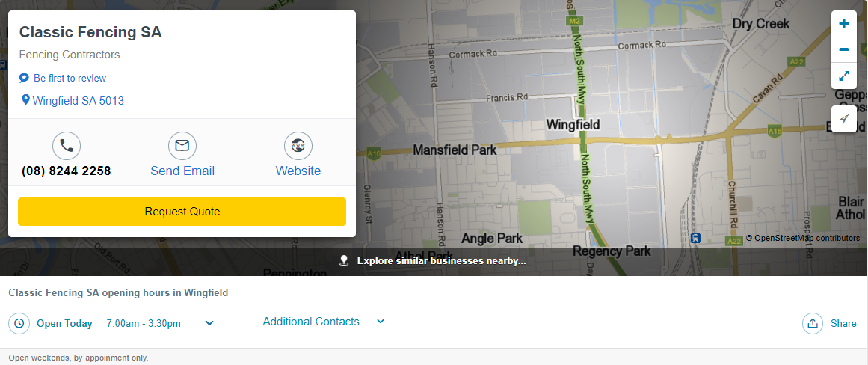Click the location pin icon beside Wingfield

click(x=25, y=100)
